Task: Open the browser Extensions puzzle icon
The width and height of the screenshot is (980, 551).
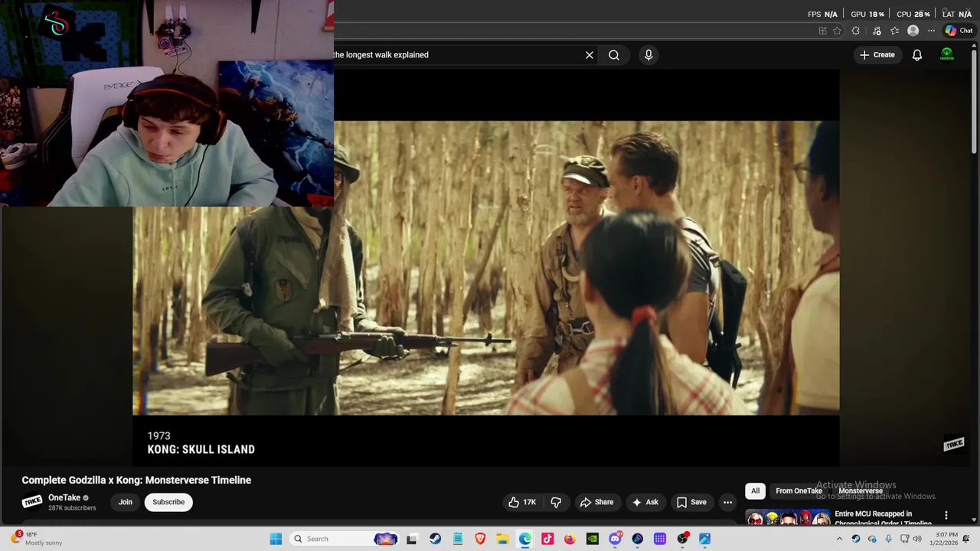Action: 855,31
